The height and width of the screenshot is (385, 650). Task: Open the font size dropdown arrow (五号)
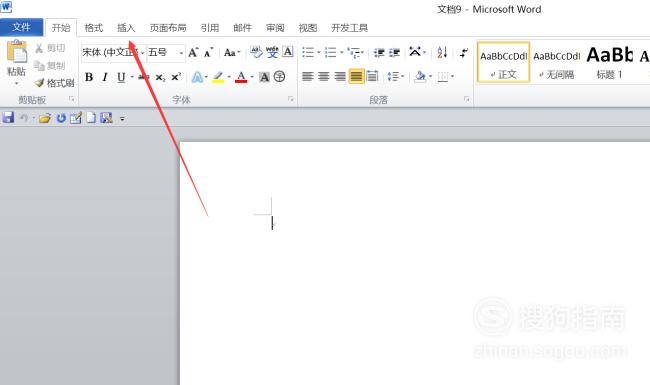pyautogui.click(x=181, y=53)
